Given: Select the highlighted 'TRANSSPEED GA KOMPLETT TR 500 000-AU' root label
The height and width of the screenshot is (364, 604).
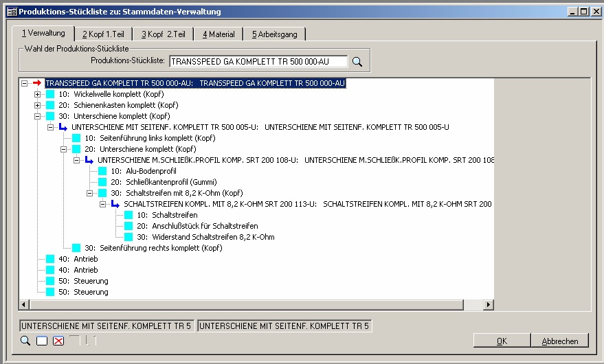Looking at the screenshot, I should pos(195,83).
